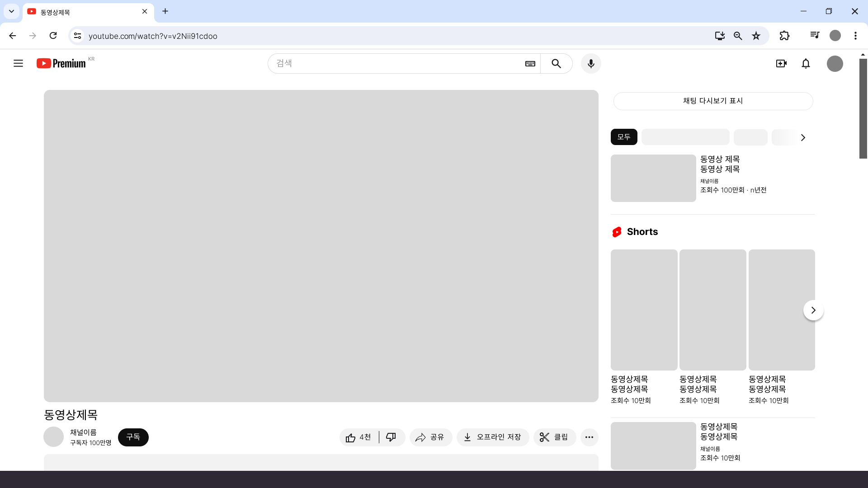Open the on-screen keyboard in search box
Image resolution: width=868 pixels, height=488 pixels.
(530, 64)
